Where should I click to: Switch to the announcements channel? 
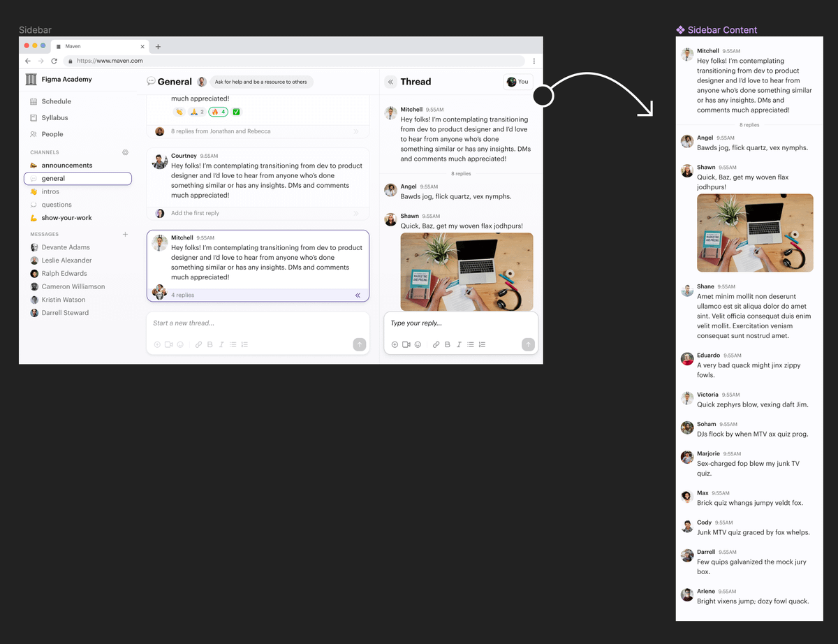point(66,166)
